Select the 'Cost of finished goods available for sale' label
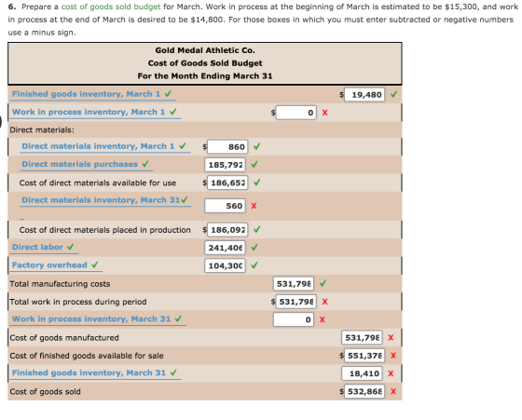Screen dimensions: 522x420 (87, 356)
